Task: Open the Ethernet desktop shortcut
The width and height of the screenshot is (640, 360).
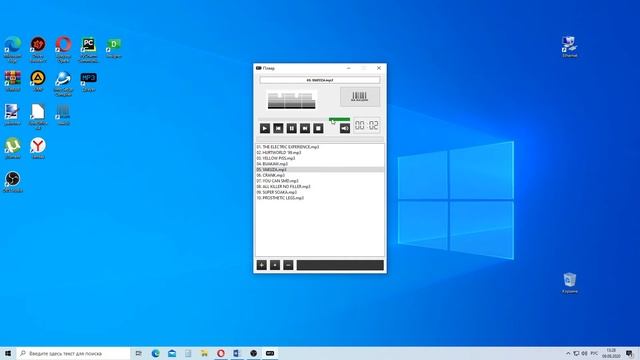Action: click(569, 47)
